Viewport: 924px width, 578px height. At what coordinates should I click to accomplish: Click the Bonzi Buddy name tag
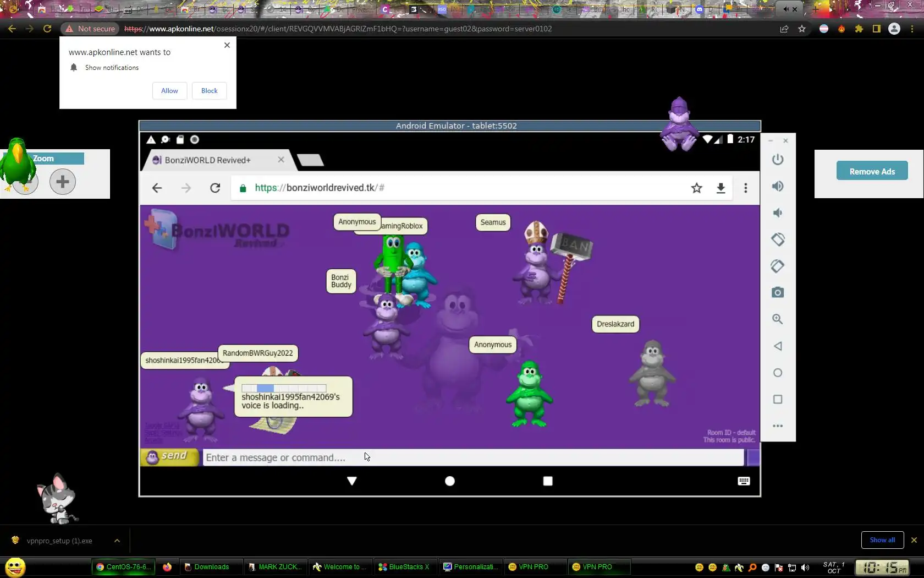[341, 281]
